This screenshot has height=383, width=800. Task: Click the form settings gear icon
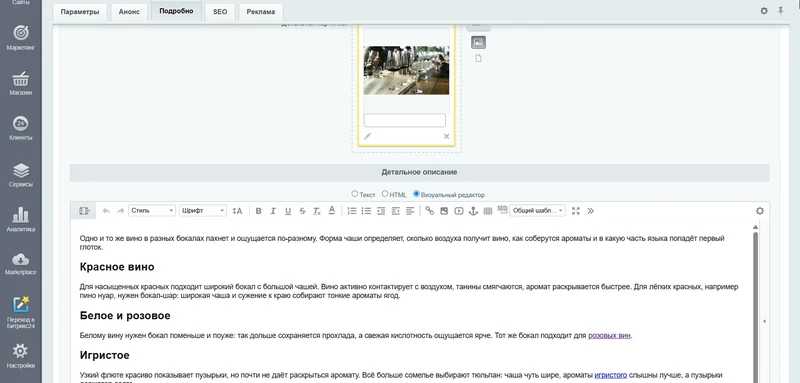tap(764, 11)
